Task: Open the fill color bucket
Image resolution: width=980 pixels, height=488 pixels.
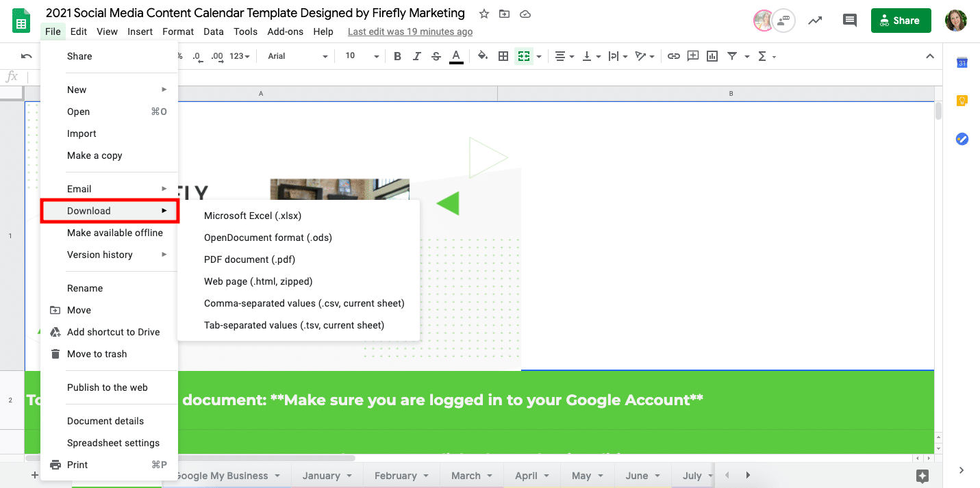Action: tap(483, 56)
